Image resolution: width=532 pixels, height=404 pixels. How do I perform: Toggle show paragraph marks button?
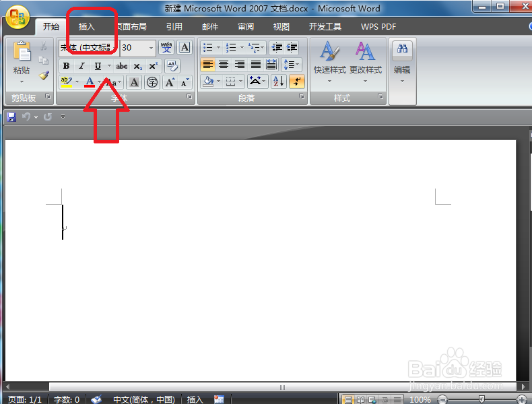pyautogui.click(x=297, y=81)
